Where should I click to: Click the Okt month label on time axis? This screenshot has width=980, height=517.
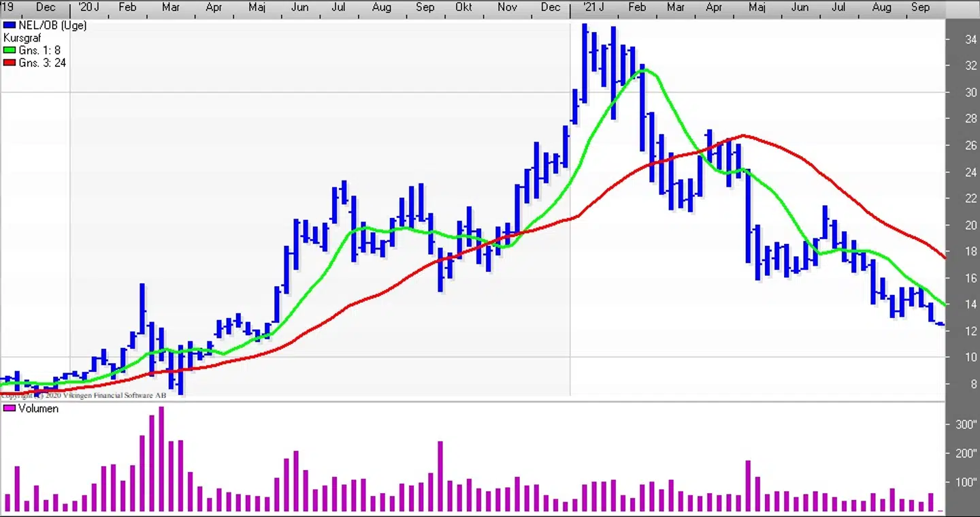463,7
